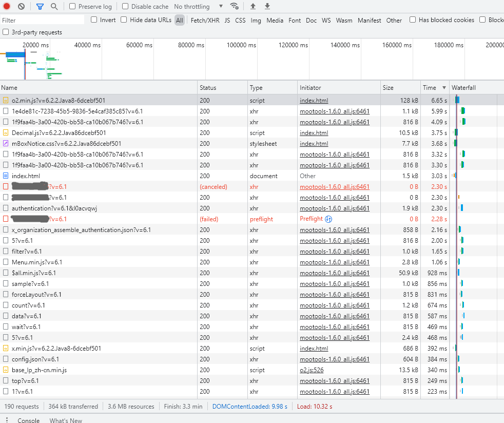Filter requests by Fetch/XHR type
The image size is (504, 423).
[205, 21]
